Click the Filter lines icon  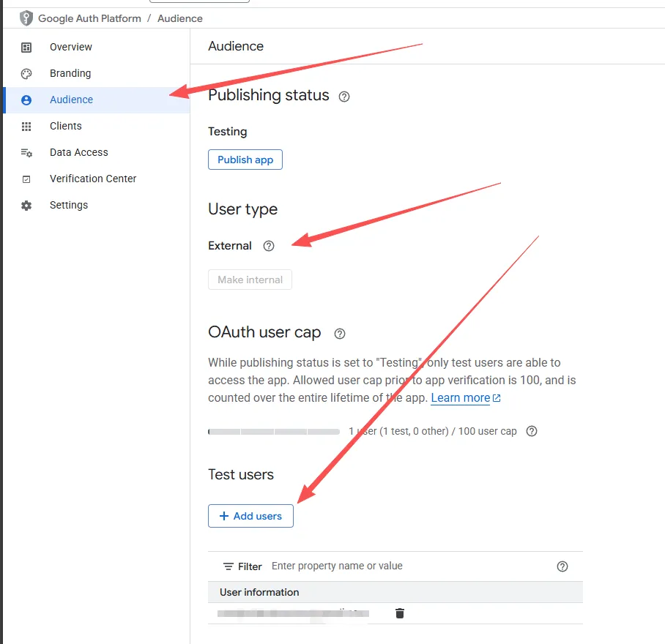point(229,566)
